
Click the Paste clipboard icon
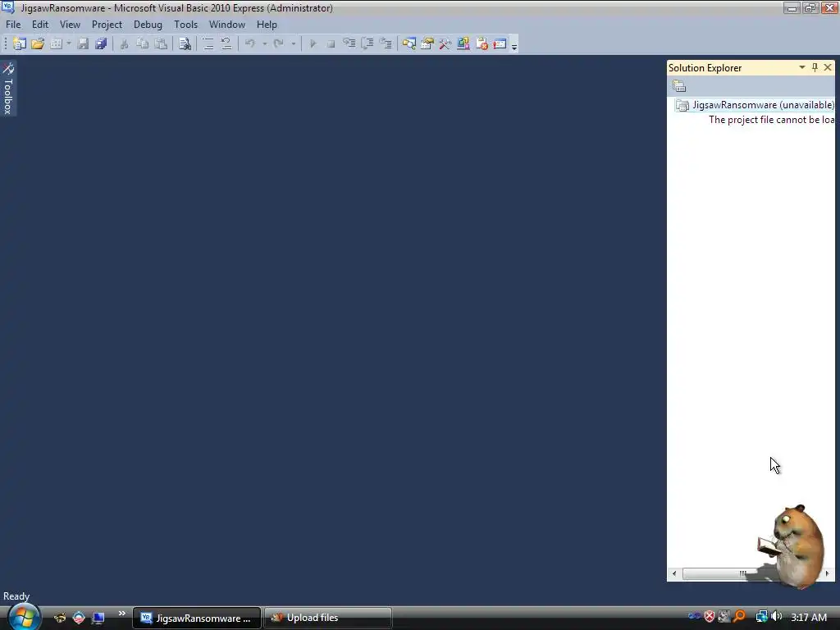click(161, 44)
